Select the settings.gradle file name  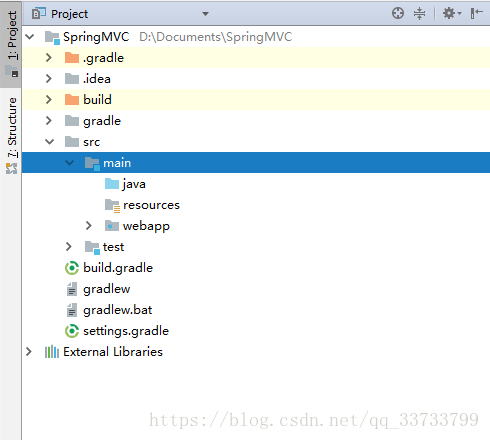126,331
